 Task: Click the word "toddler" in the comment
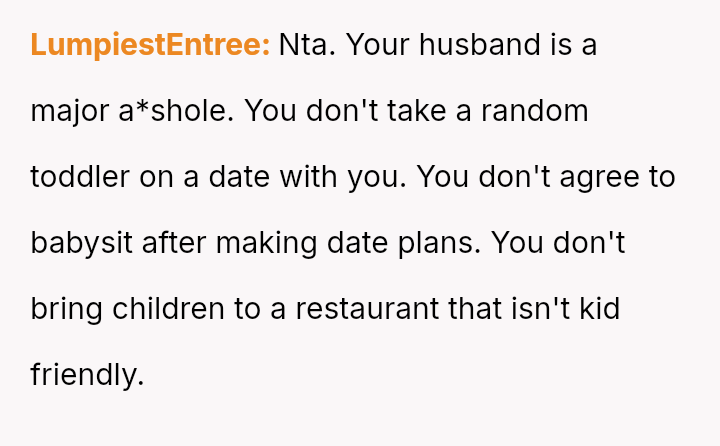coord(80,178)
